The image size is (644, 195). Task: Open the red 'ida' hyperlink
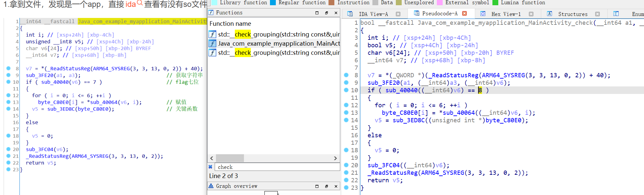pyautogui.click(x=130, y=4)
